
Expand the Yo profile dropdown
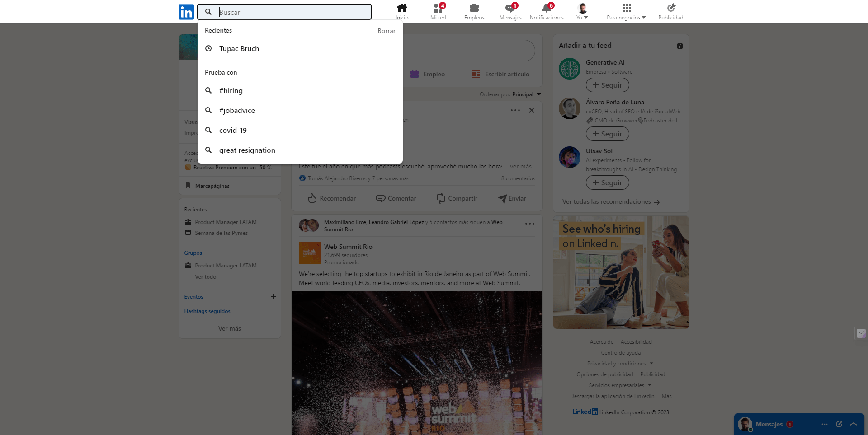[582, 12]
